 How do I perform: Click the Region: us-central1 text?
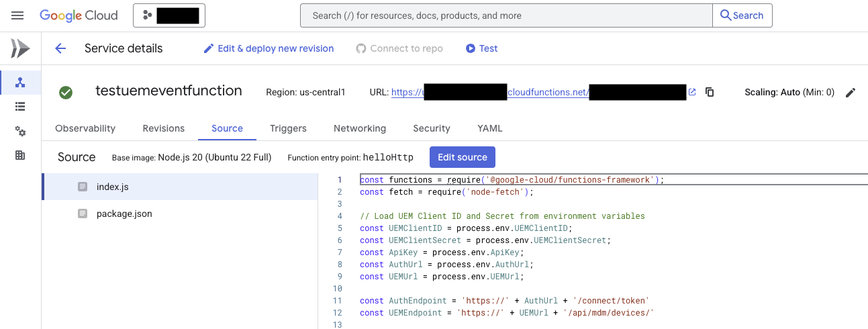(x=305, y=93)
